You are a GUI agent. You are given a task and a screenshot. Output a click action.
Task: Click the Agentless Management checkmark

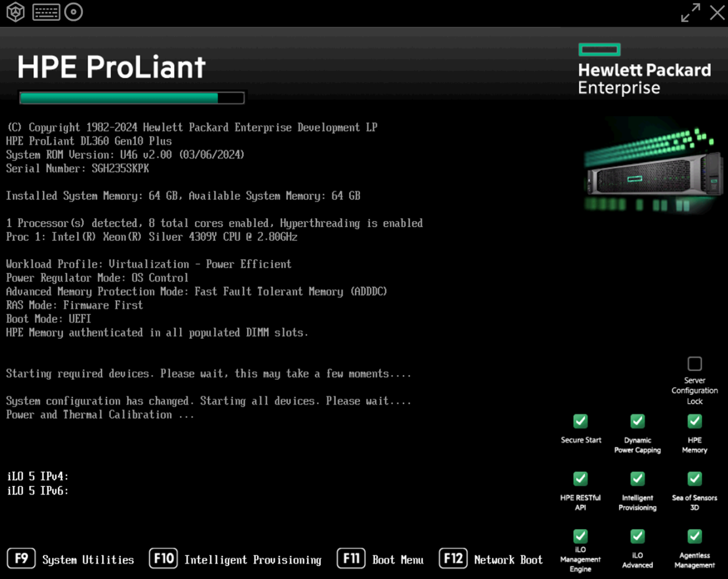695,536
